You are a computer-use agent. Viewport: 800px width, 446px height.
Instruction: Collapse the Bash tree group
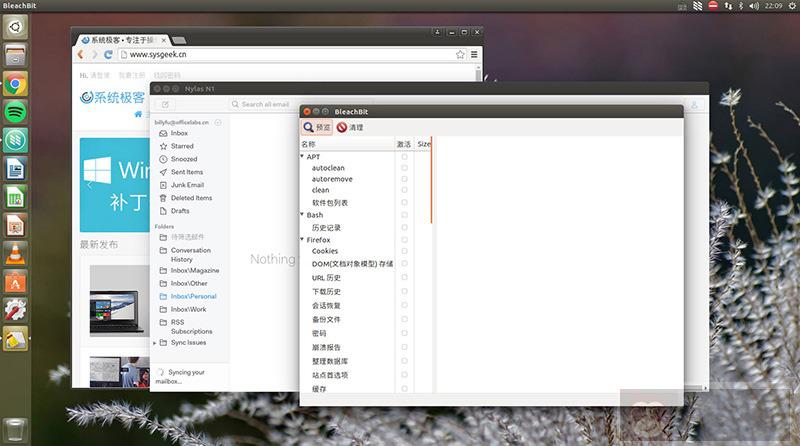(302, 214)
